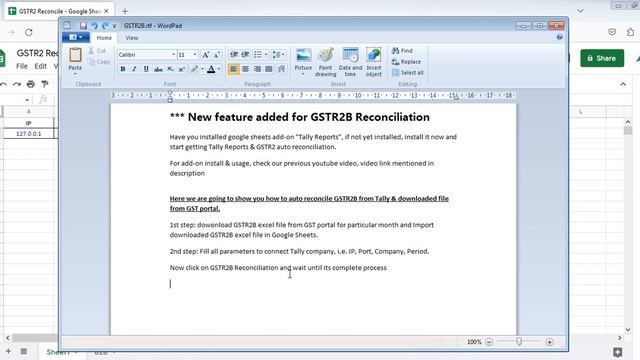Open text color dropdown arrow

pos(219,69)
